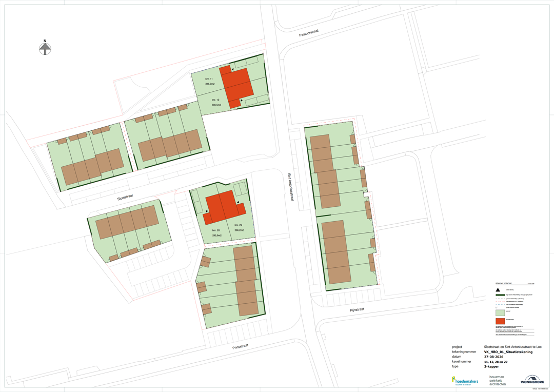Click the north arrow compass symbol
This screenshot has width=554, height=392.
(x=45, y=47)
